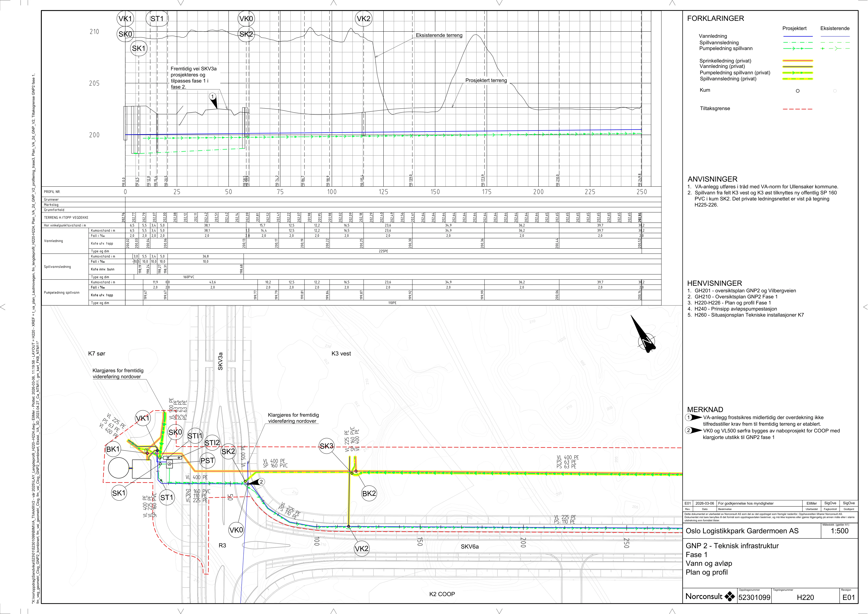Select the 'TERRENG H./TOPP VEGDEKKE' row label
This screenshot has height=614, width=868.
(x=66, y=218)
